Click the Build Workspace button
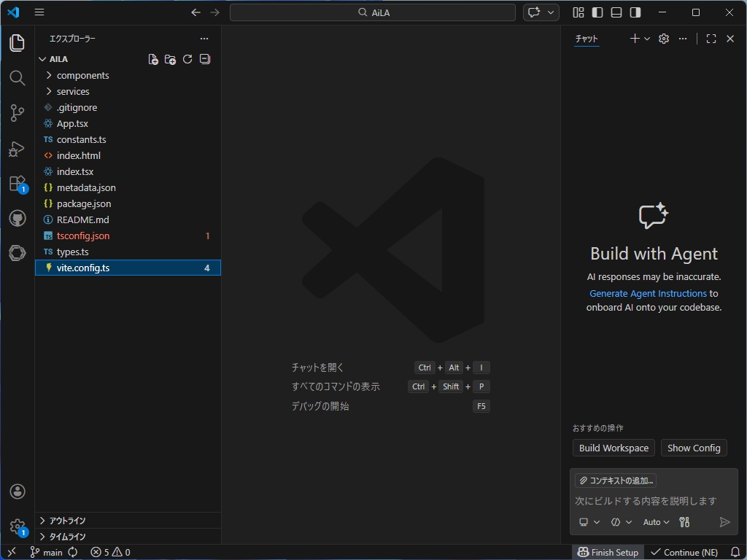Image resolution: width=747 pixels, height=560 pixels. pos(613,448)
